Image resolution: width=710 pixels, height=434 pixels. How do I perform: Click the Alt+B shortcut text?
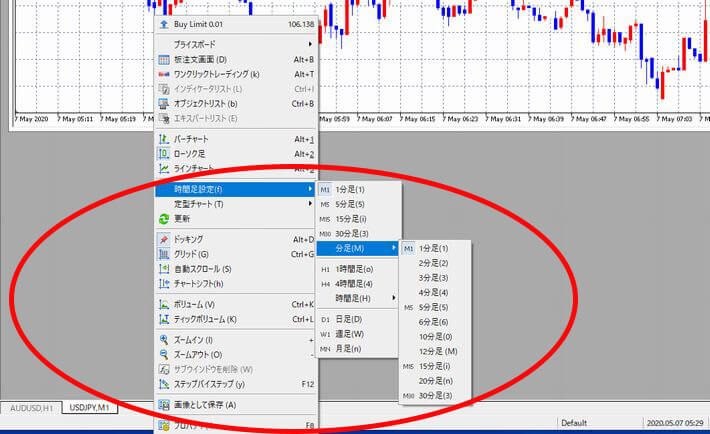pos(303,59)
